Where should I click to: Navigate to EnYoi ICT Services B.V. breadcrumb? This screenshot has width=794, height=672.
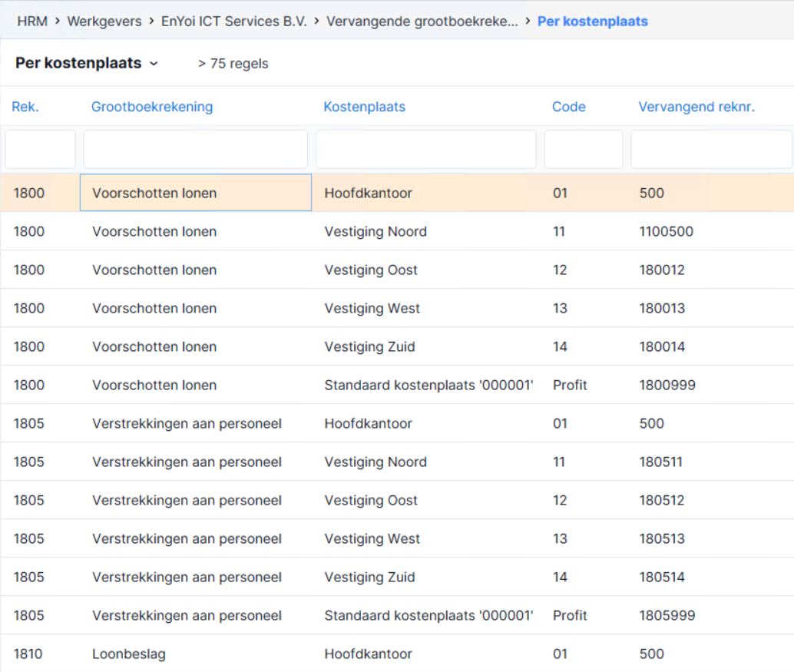pos(234,22)
